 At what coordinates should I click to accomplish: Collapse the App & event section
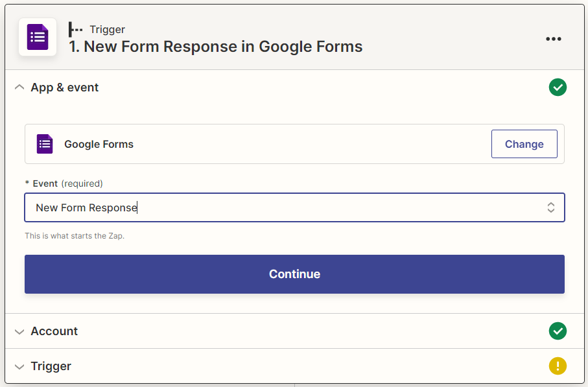19,88
